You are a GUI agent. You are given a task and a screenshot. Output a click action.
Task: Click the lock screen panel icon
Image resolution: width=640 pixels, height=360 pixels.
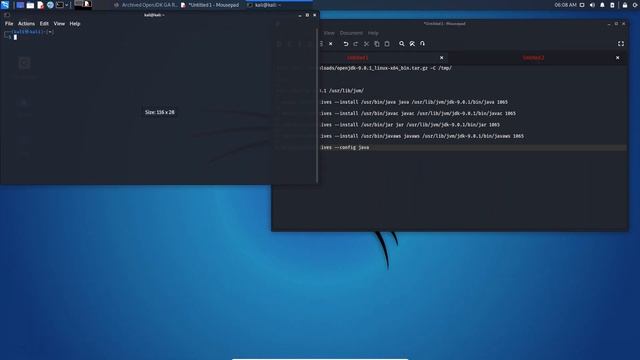click(625, 5)
